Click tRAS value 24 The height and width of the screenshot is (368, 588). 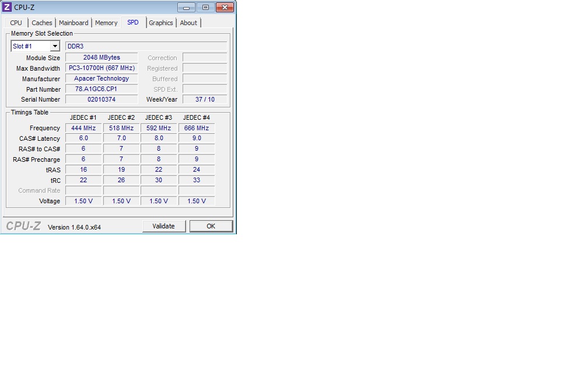[x=197, y=170]
